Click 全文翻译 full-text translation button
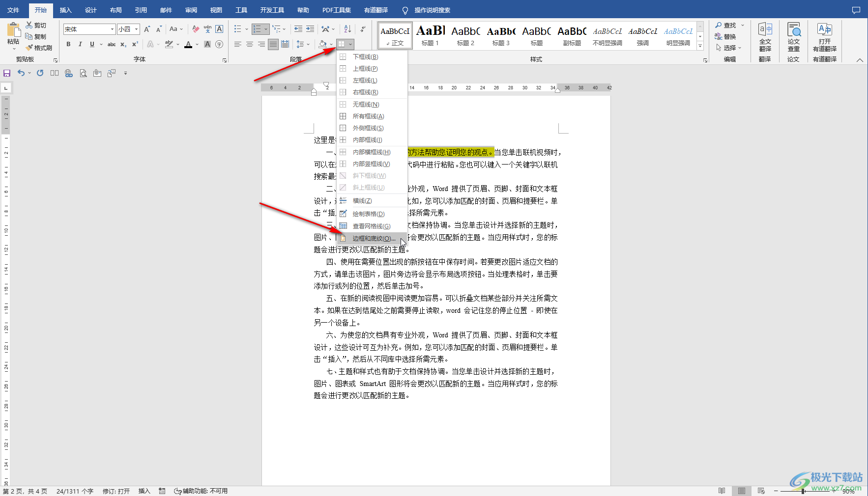The image size is (868, 496). pyautogui.click(x=765, y=37)
